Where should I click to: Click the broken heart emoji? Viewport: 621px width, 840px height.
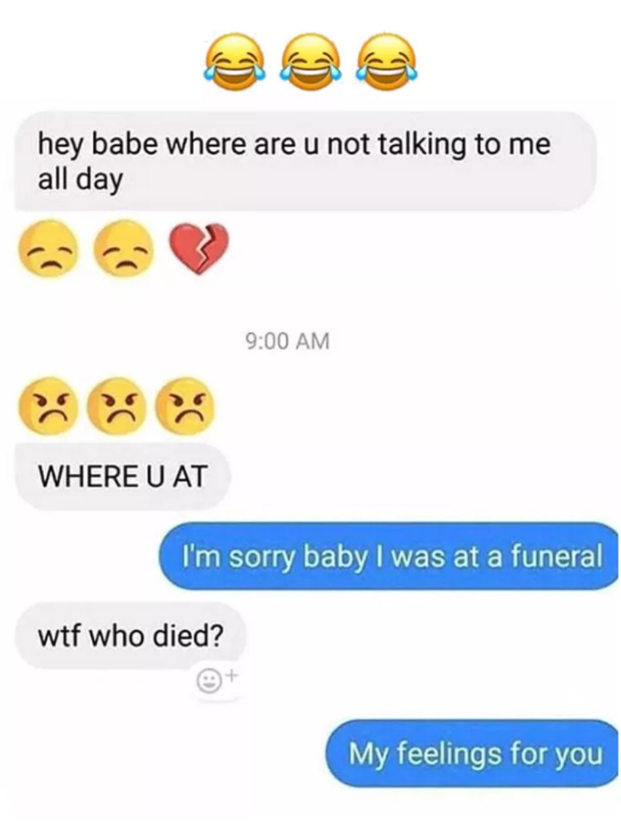click(x=199, y=248)
